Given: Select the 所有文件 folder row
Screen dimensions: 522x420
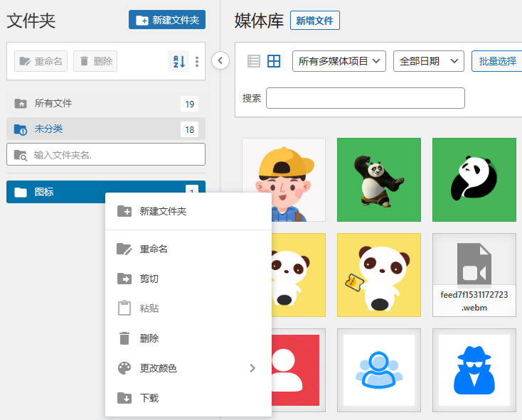Looking at the screenshot, I should point(106,104).
